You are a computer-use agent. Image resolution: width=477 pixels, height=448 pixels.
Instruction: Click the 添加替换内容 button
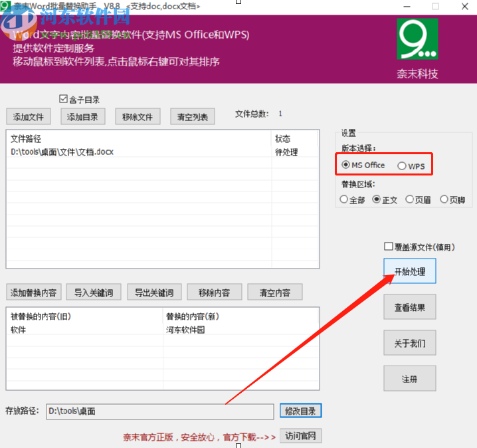[33, 292]
